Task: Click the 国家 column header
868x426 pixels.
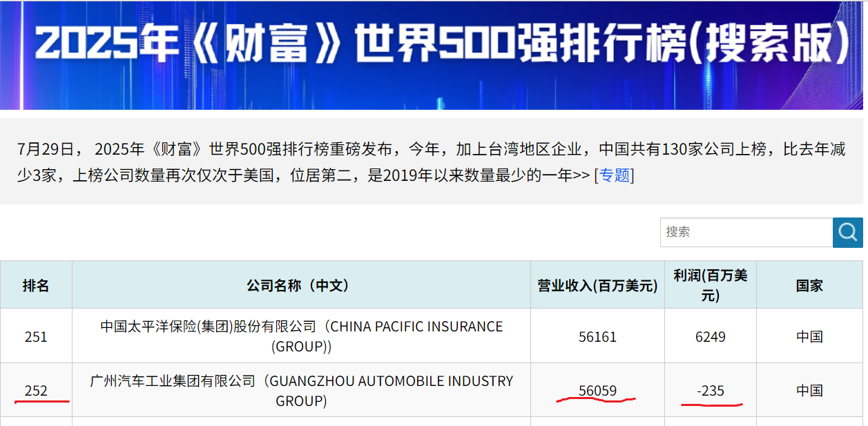Action: click(x=809, y=285)
